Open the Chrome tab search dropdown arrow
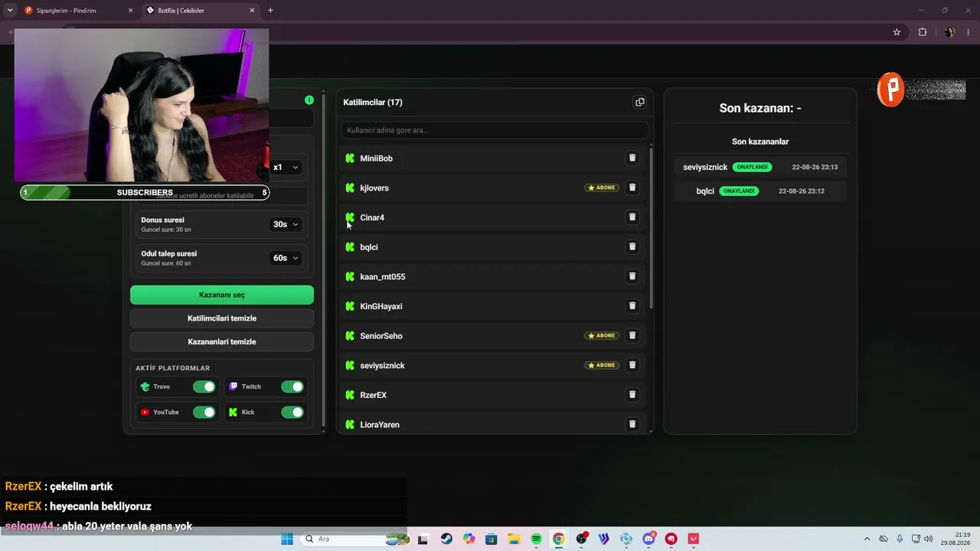 [x=10, y=11]
